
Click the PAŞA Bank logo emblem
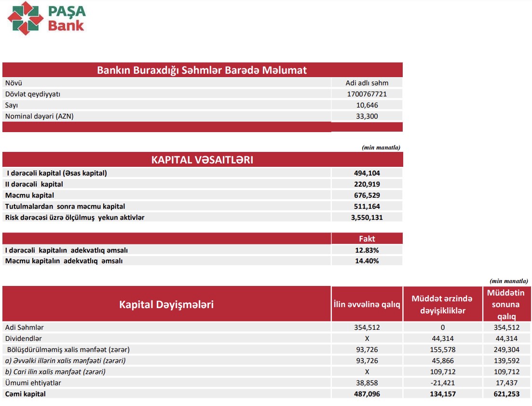click(x=25, y=18)
